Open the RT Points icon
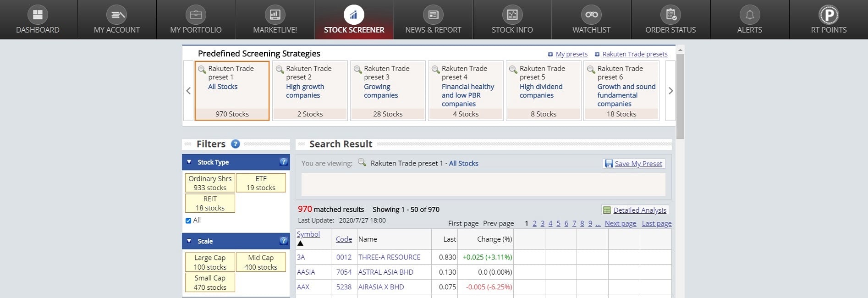This screenshot has height=298, width=868. [x=829, y=15]
